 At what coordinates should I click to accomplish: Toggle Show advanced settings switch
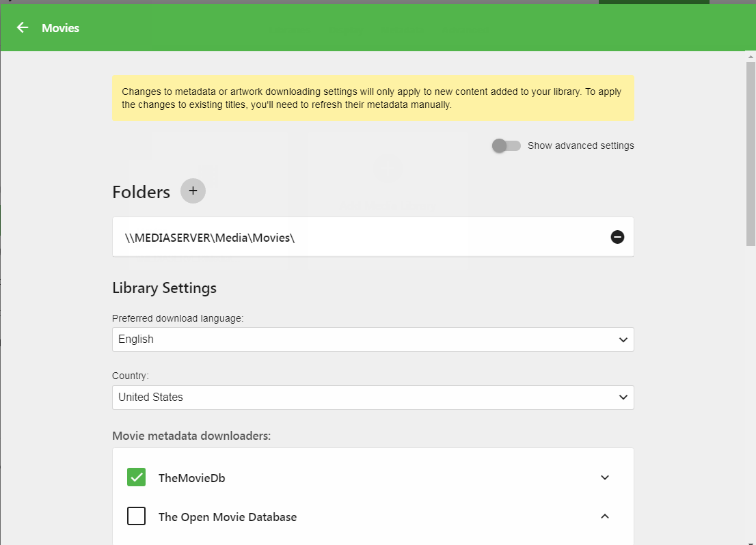coord(507,145)
